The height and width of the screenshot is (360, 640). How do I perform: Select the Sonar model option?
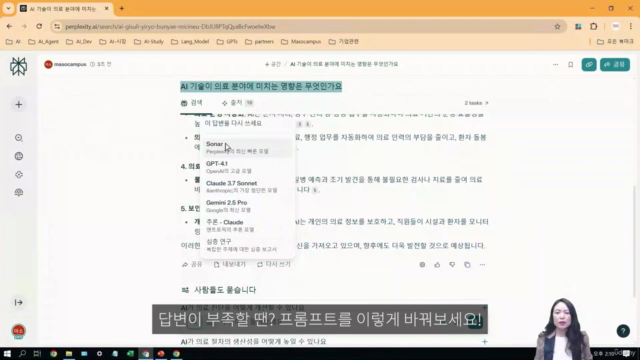pyautogui.click(x=248, y=147)
